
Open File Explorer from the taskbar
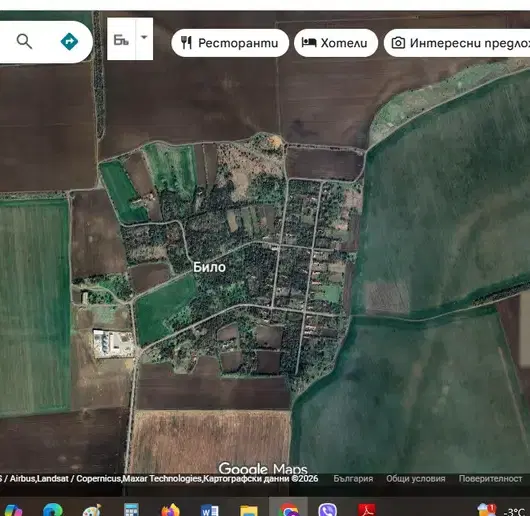tap(249, 511)
